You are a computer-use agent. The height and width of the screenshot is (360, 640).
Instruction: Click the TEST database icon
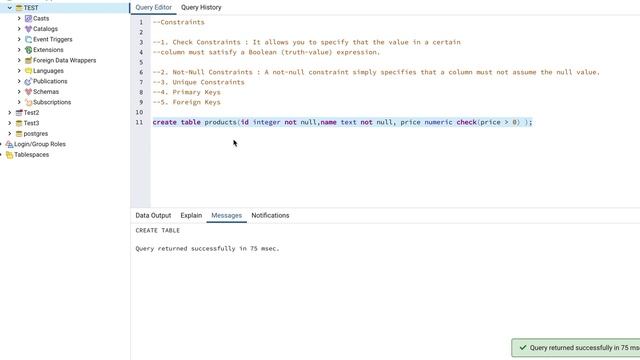click(x=19, y=8)
